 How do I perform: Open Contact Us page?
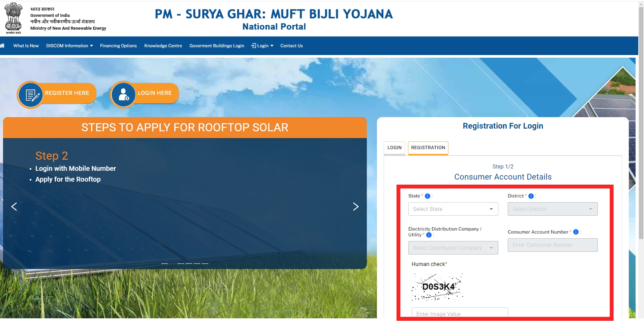292,46
